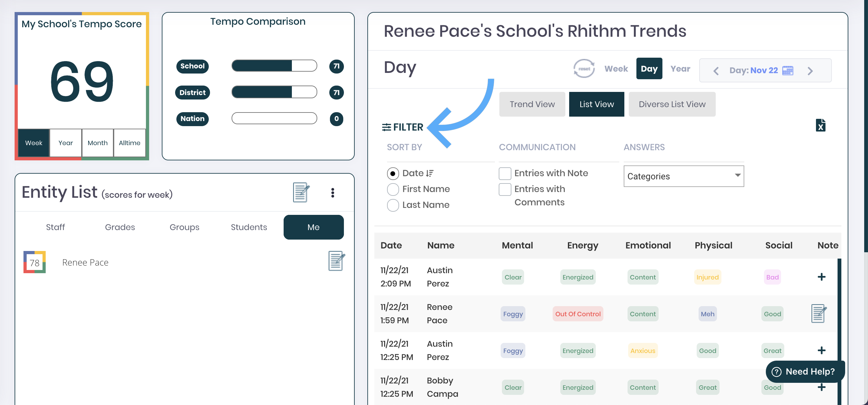Open the Categories dropdown
This screenshot has width=868, height=405.
[684, 176]
